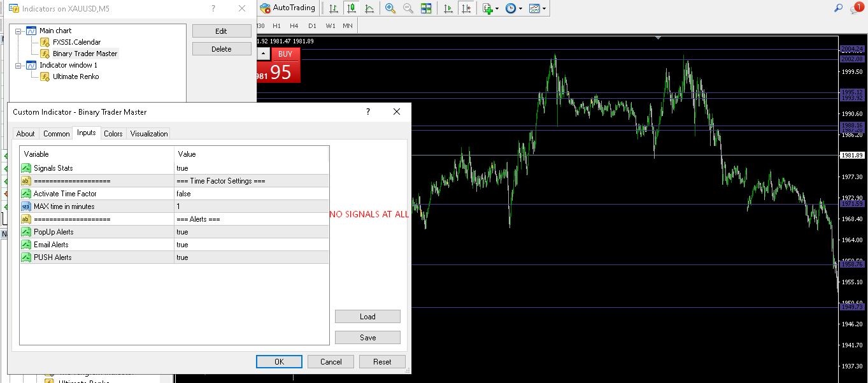Click Delete in the Indicators window
The image size is (868, 383).
click(221, 49)
